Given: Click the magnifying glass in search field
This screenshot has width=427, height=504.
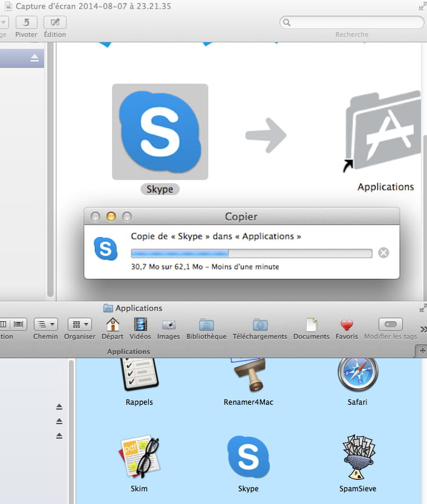Looking at the screenshot, I should pos(287,22).
